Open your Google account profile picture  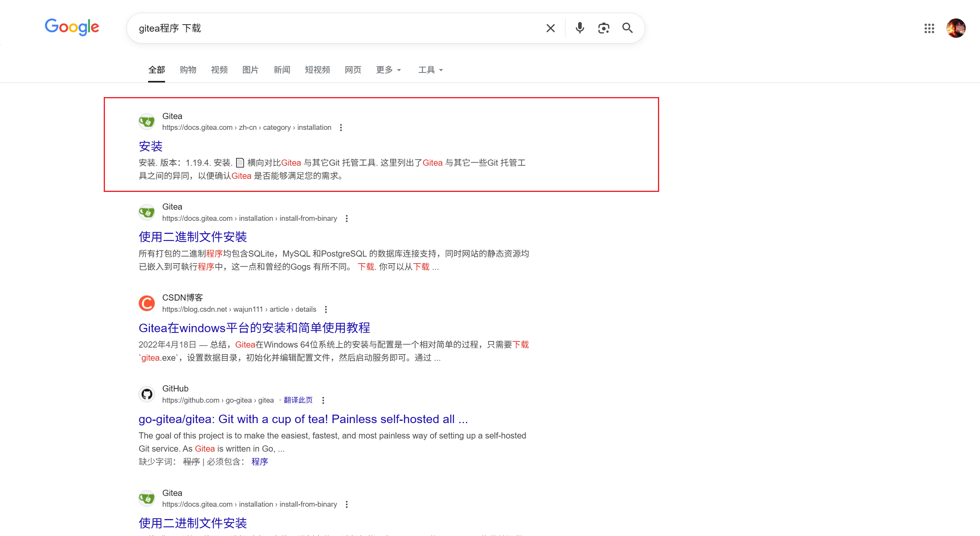click(x=956, y=28)
